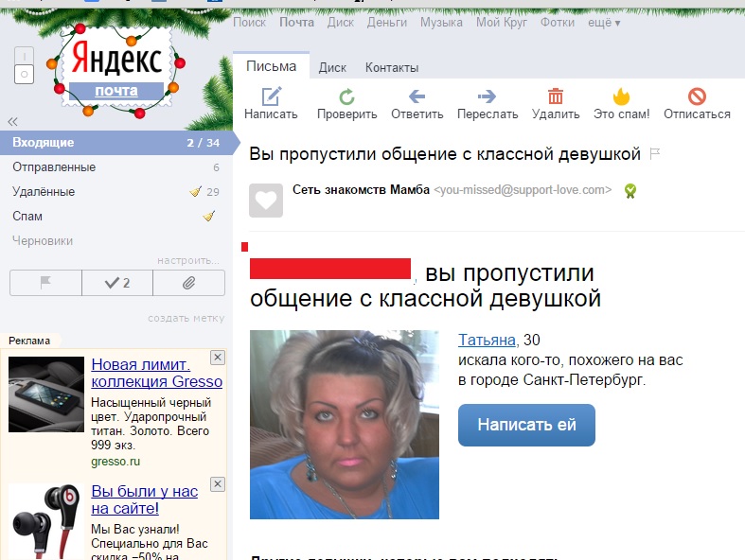The width and height of the screenshot is (745, 560).
Task: Close the Gresso advertisement block
Action: pos(217,357)
